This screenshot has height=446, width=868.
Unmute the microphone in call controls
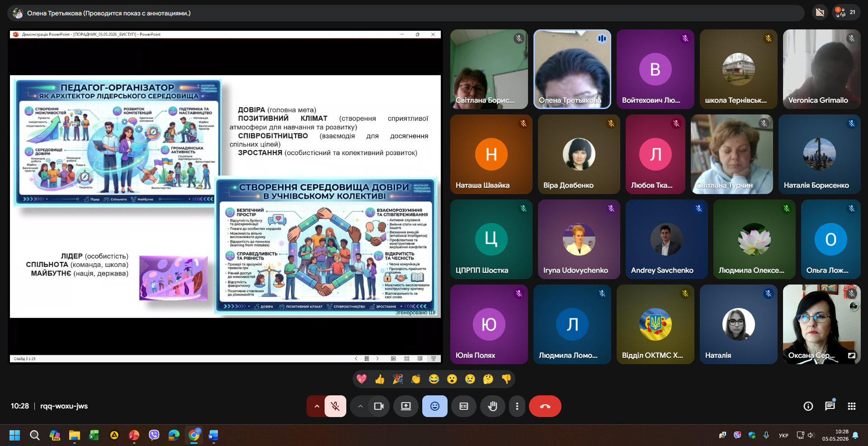pyautogui.click(x=335, y=406)
